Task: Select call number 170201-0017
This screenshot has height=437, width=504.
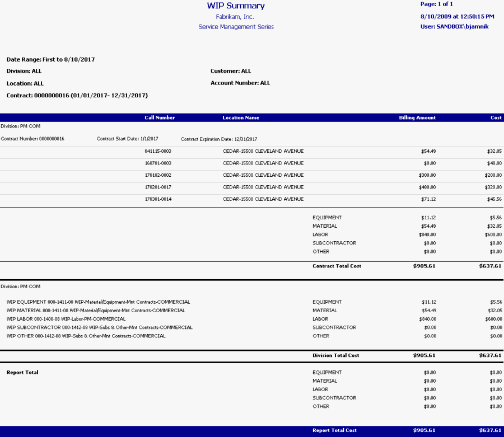Action: coord(158,187)
